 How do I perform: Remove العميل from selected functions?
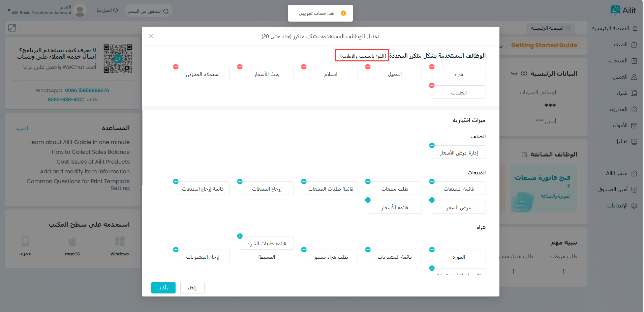pyautogui.click(x=368, y=67)
